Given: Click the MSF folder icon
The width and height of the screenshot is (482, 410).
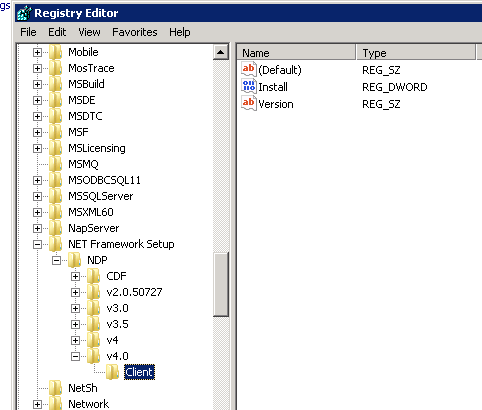Looking at the screenshot, I should coord(55,132).
